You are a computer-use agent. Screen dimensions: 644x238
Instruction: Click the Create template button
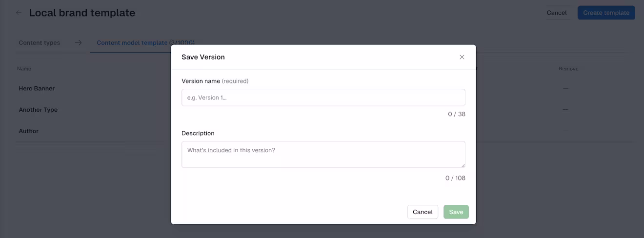(x=606, y=13)
